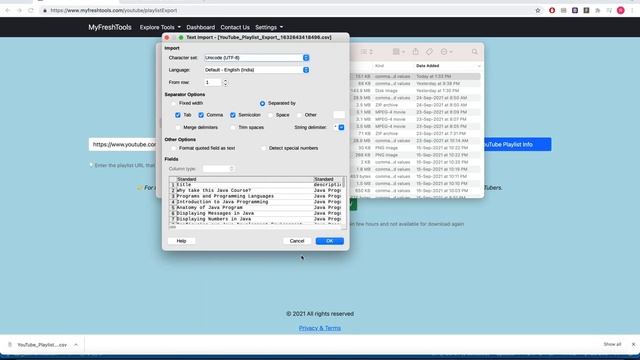
Task: Open Dashboard in the site navbar
Action: pos(200,27)
